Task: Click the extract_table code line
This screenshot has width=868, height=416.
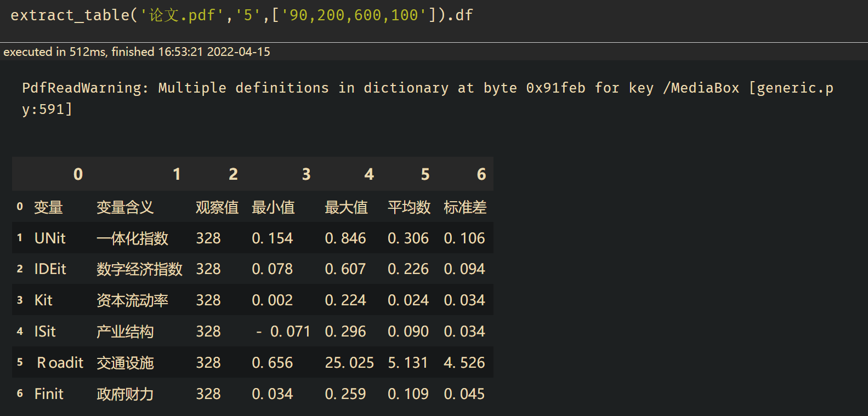Action: click(x=242, y=15)
